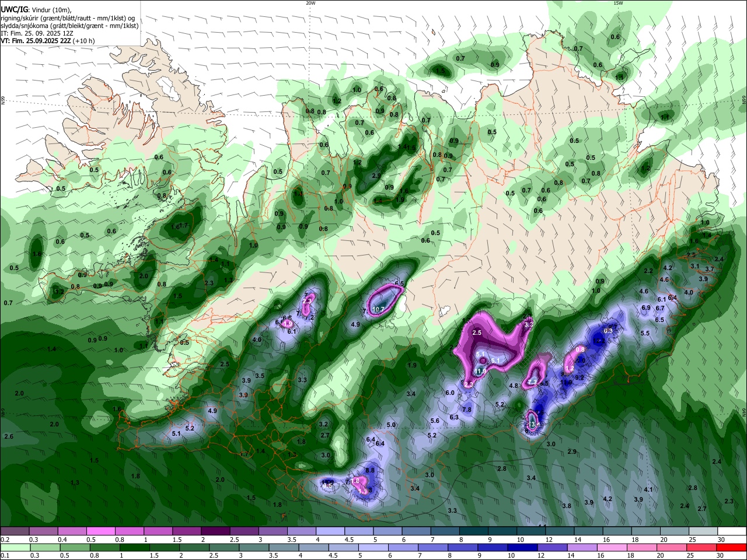The height and width of the screenshot is (560, 747).
Task: Click the 3.7 precipitation value
Action: (710, 269)
